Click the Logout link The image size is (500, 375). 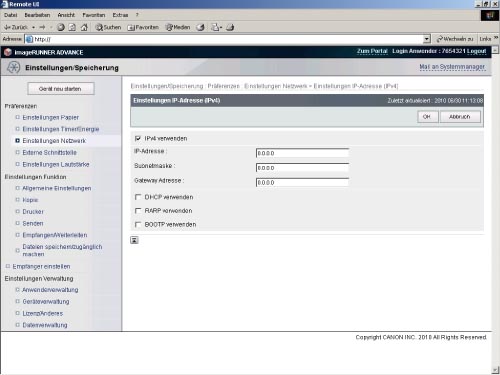pyautogui.click(x=476, y=51)
